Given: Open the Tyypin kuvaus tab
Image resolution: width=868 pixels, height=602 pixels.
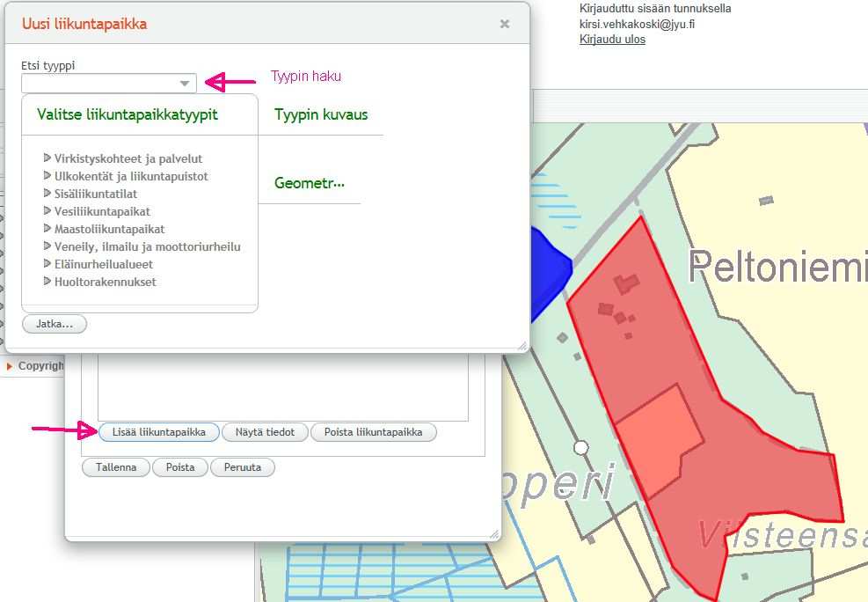Looking at the screenshot, I should point(321,114).
